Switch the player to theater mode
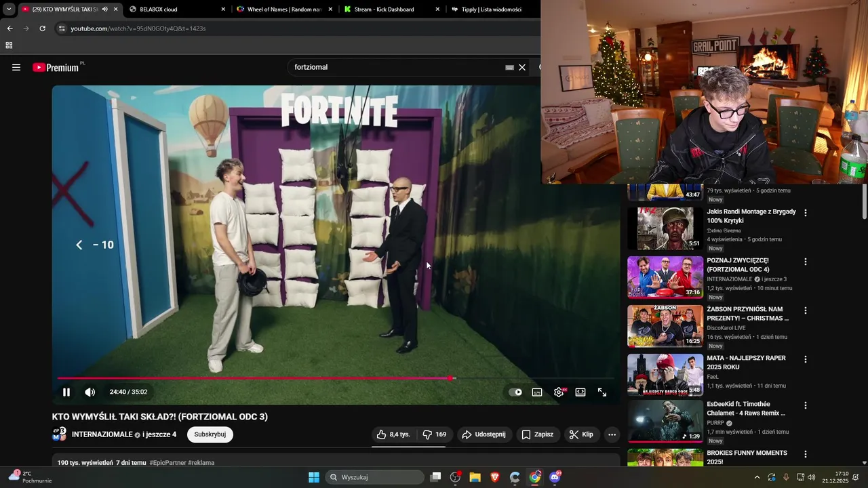Screen dimensions: 868x488 click(x=580, y=392)
